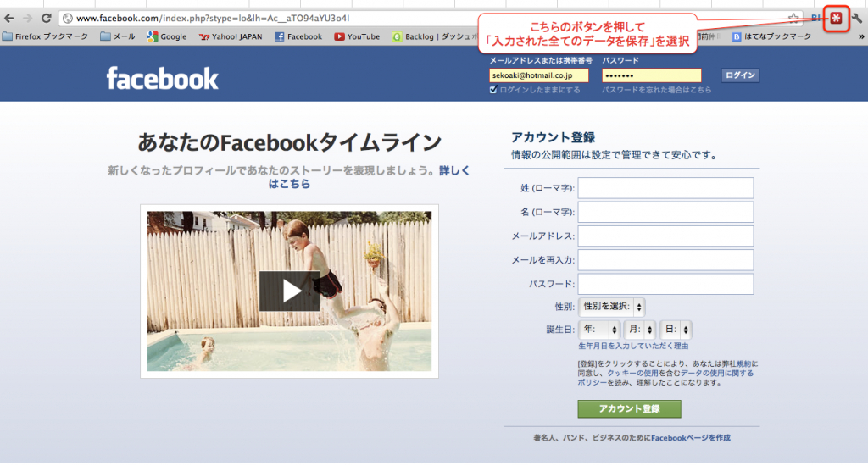Click the login password field
The height and width of the screenshot is (466, 868).
[652, 75]
